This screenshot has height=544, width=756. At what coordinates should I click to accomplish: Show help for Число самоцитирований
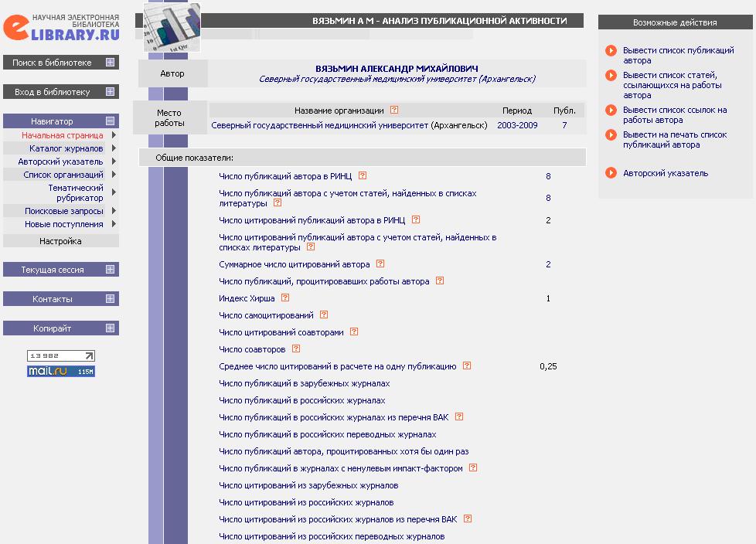[x=324, y=314]
